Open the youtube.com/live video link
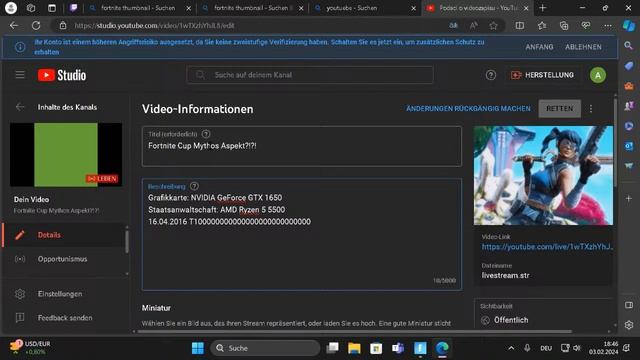 click(547, 247)
